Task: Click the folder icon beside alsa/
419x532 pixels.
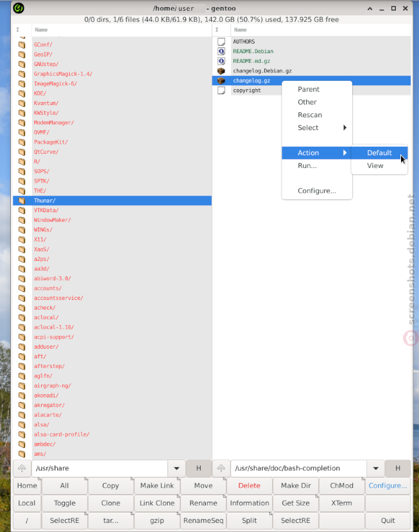Action: click(x=22, y=425)
